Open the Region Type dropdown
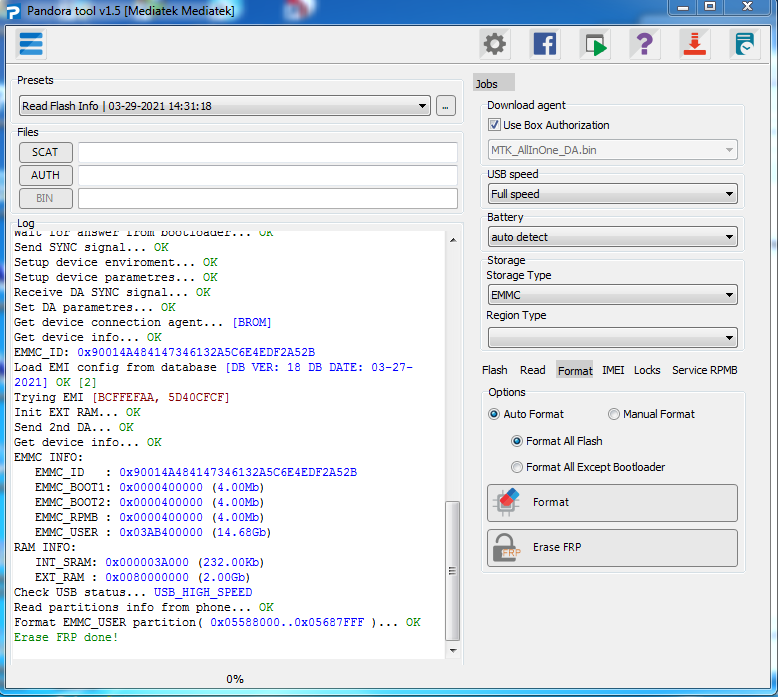Image resolution: width=778 pixels, height=697 pixels. click(612, 338)
